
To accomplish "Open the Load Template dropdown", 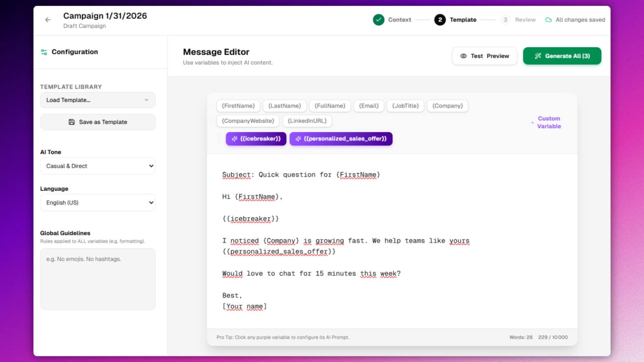I will click(x=97, y=100).
